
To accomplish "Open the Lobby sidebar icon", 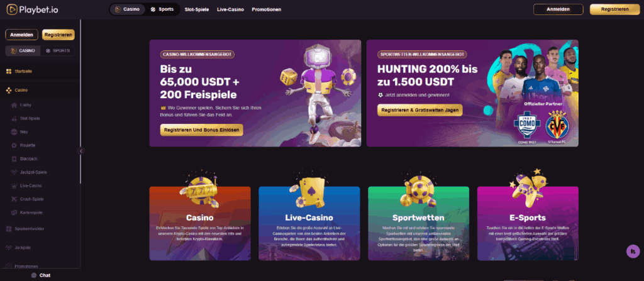I will coord(14,105).
